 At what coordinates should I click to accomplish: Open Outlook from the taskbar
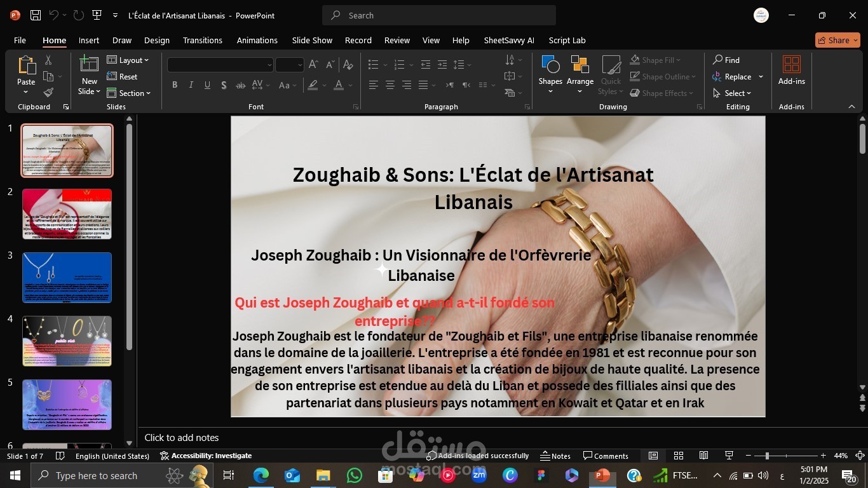tap(292, 475)
